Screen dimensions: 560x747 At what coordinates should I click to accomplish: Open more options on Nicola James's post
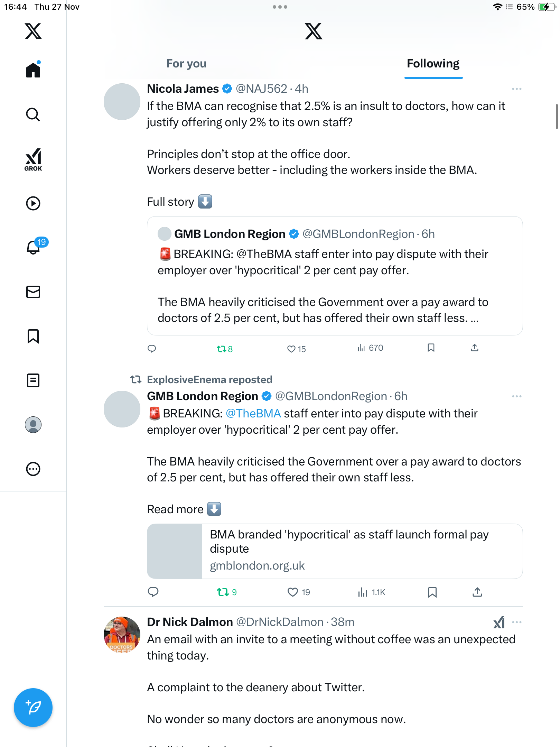[516, 89]
